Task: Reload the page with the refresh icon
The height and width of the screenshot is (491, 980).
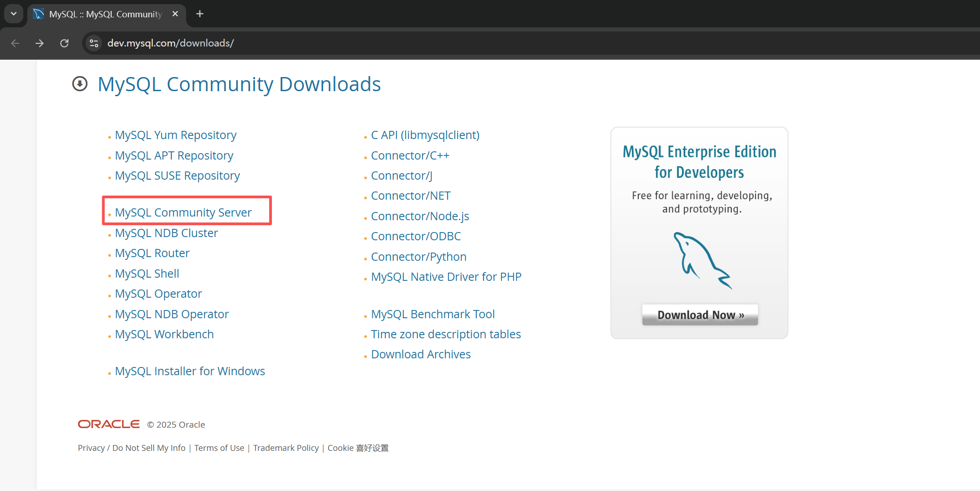Action: [64, 43]
